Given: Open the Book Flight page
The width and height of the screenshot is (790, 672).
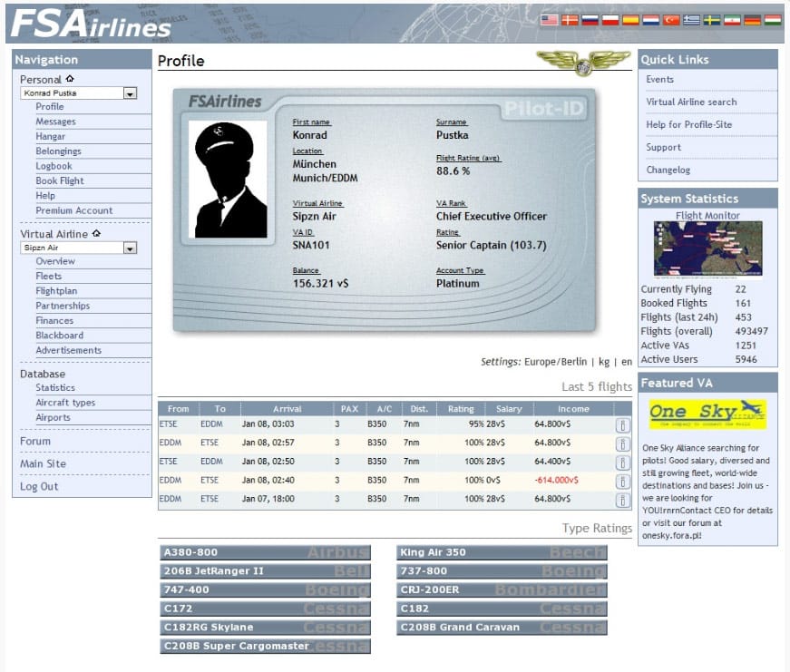Looking at the screenshot, I should [x=60, y=180].
